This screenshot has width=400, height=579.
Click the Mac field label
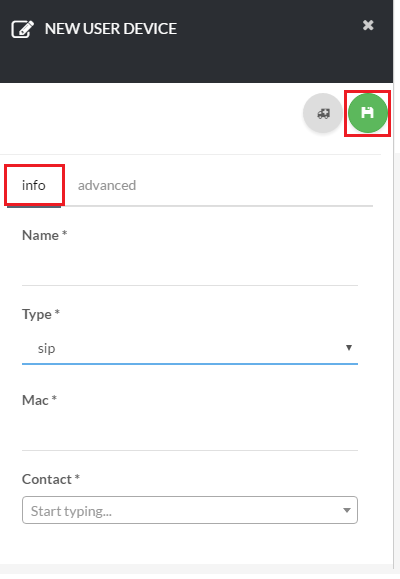click(x=39, y=400)
